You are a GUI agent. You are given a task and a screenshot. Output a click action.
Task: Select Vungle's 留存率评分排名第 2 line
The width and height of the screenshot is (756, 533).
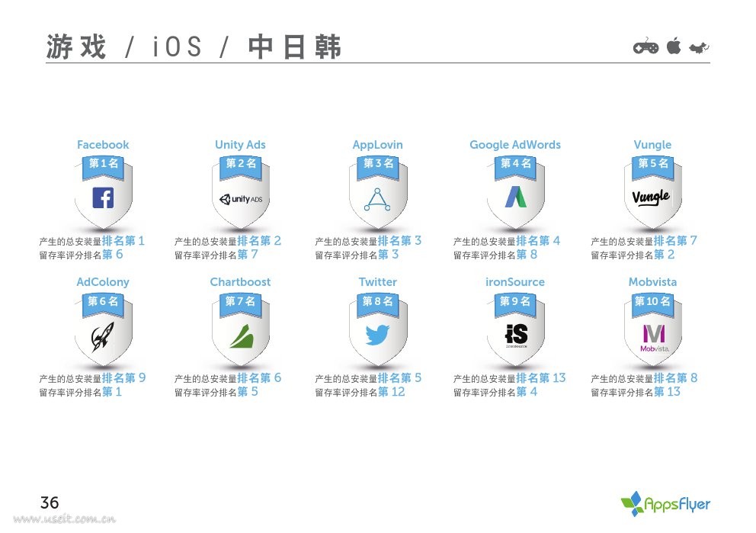pos(633,255)
